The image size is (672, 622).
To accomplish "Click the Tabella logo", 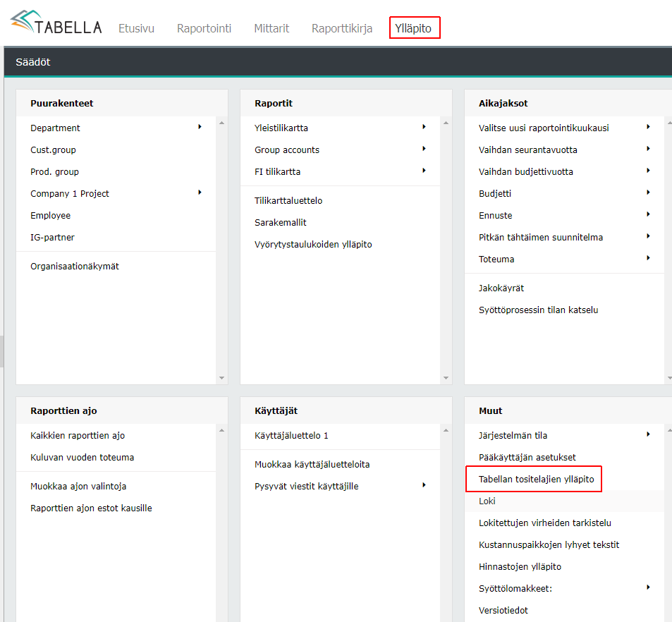I will point(56,25).
